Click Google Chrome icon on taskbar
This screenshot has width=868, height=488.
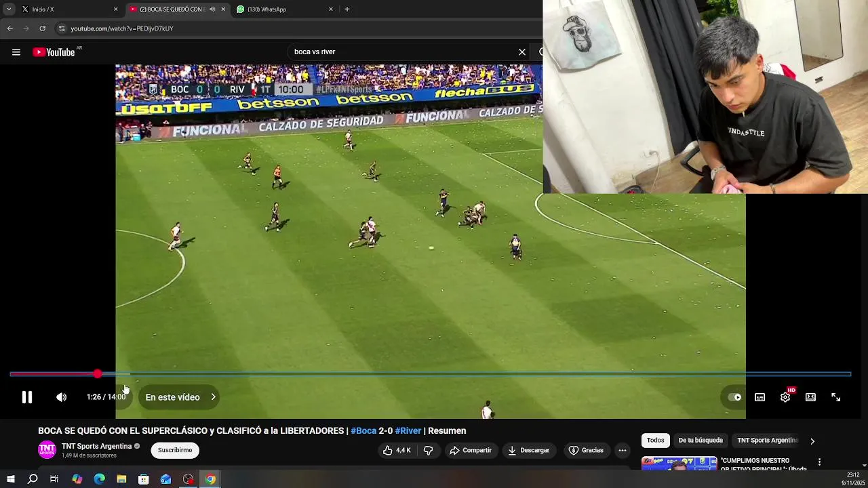(211, 479)
